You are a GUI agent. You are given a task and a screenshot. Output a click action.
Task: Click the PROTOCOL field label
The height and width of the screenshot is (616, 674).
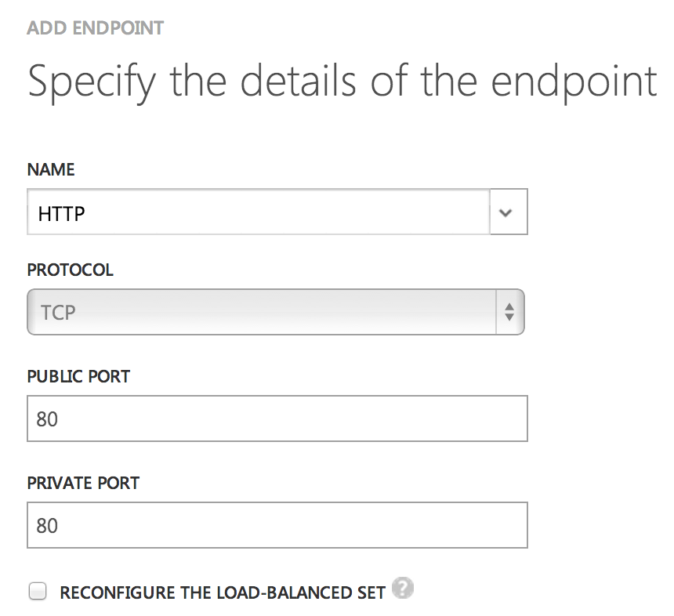pos(71,270)
